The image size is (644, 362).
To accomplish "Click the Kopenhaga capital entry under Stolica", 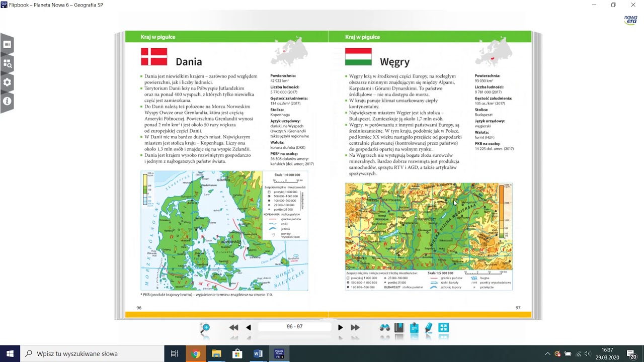I will [x=280, y=115].
